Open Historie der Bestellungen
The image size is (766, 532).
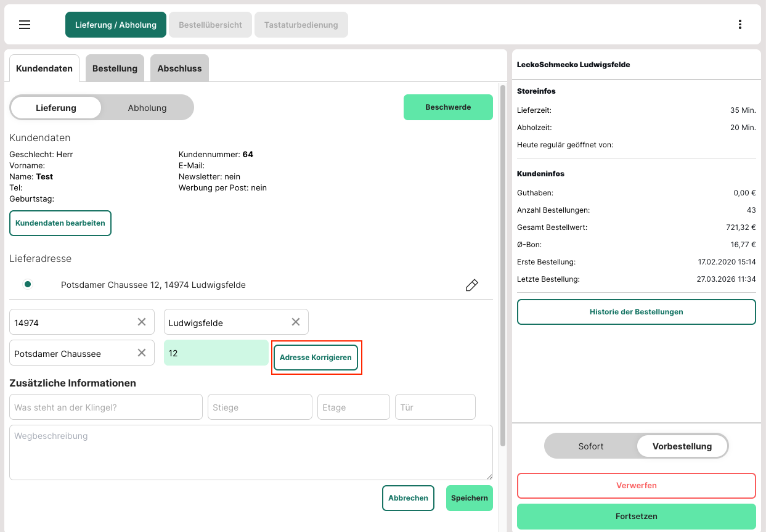(636, 312)
